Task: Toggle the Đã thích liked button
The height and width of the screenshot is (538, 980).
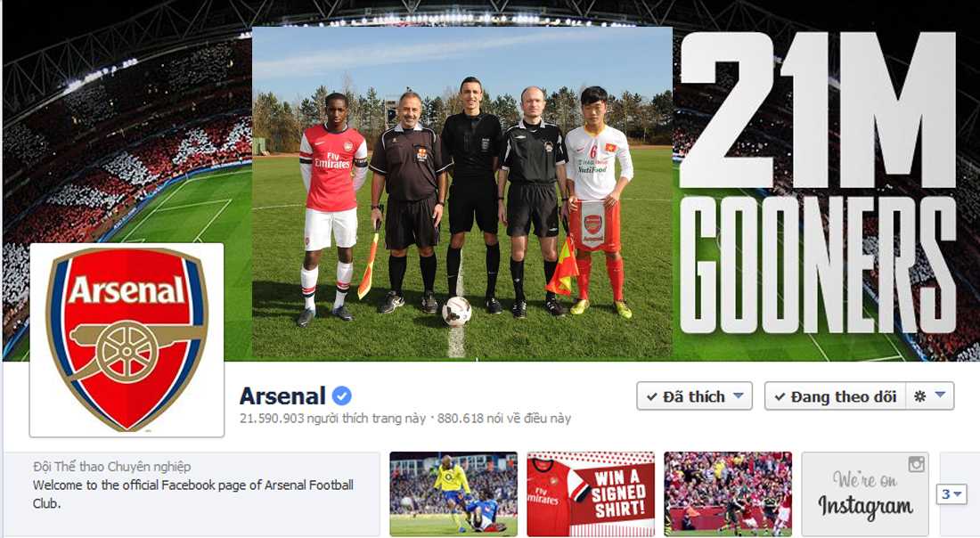Action: point(694,396)
